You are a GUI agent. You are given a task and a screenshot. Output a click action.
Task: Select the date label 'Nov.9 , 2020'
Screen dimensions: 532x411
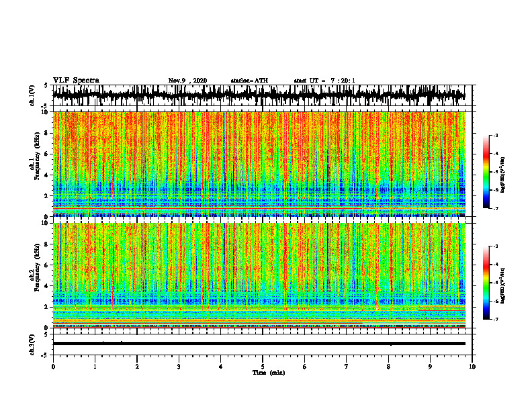click(x=187, y=81)
